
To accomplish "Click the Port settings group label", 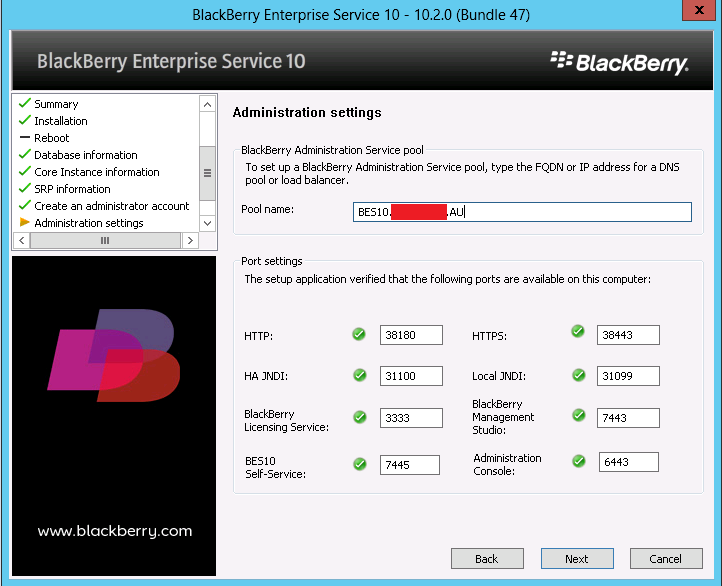I will pos(272,261).
